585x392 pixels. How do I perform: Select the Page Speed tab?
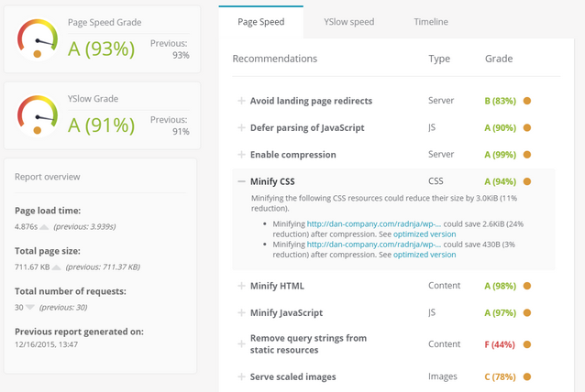click(261, 21)
